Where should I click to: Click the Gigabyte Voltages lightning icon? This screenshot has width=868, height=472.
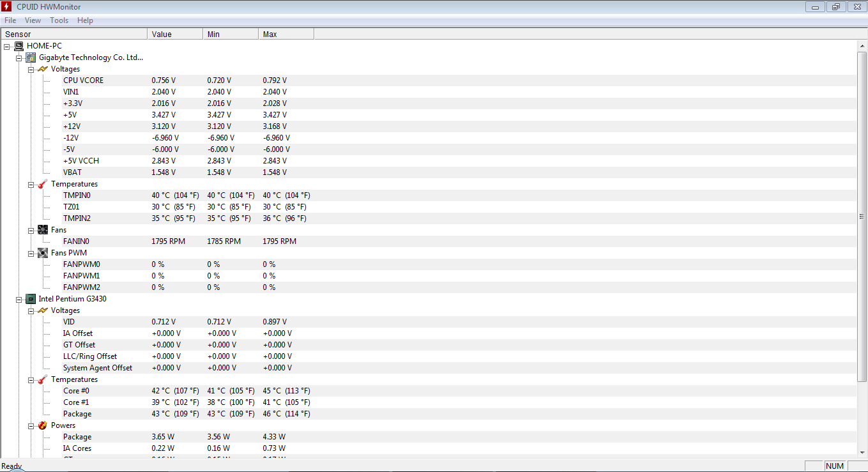coord(42,69)
